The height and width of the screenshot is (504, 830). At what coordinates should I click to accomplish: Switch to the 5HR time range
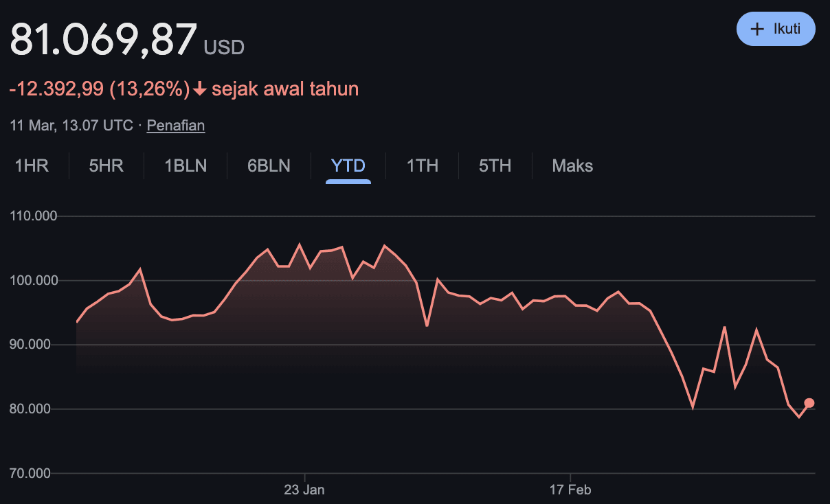tap(106, 165)
